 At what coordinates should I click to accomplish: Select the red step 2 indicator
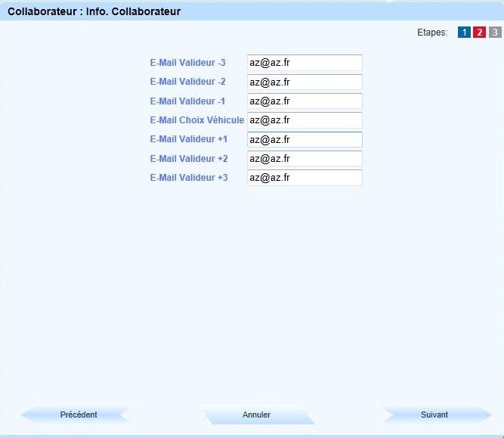[x=479, y=33]
